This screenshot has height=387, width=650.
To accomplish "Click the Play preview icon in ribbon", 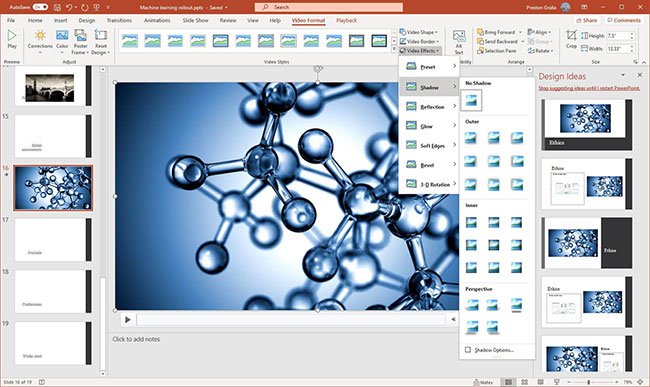I will pos(12,36).
